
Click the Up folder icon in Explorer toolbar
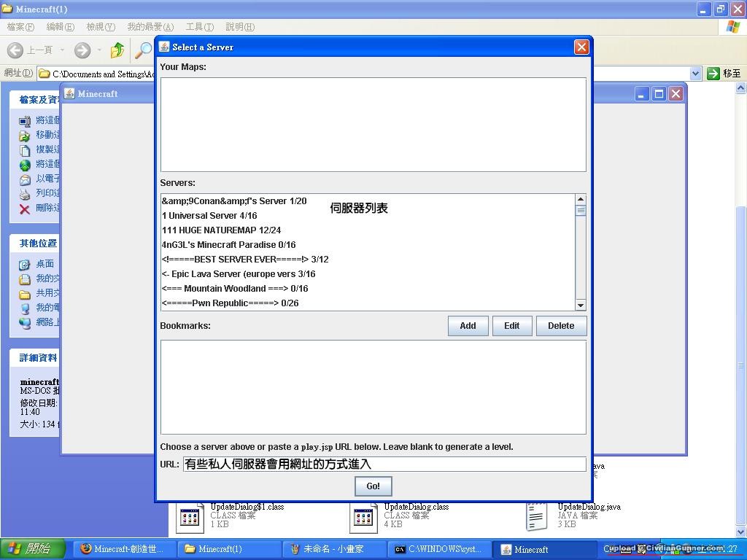point(117,50)
